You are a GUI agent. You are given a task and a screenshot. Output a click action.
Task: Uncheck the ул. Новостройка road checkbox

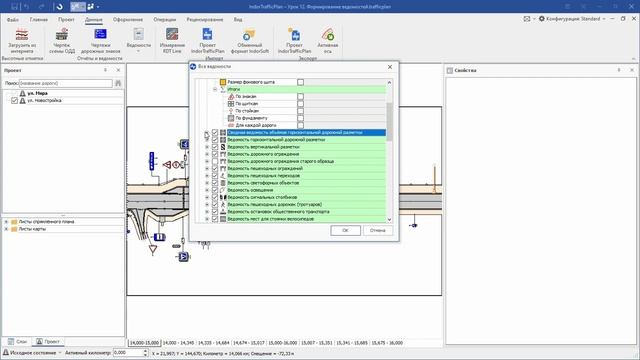[x=14, y=100]
